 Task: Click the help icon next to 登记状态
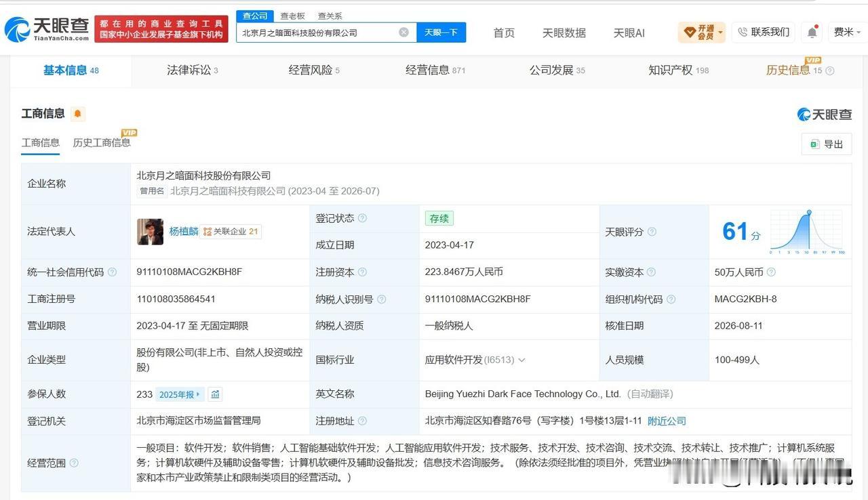(x=362, y=218)
